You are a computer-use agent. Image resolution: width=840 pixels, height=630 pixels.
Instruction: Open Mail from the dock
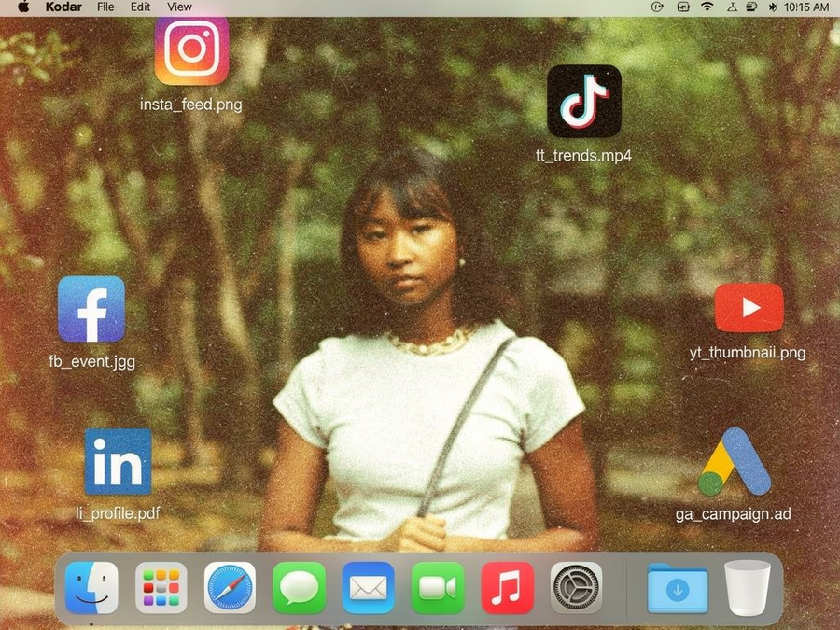tap(368, 588)
